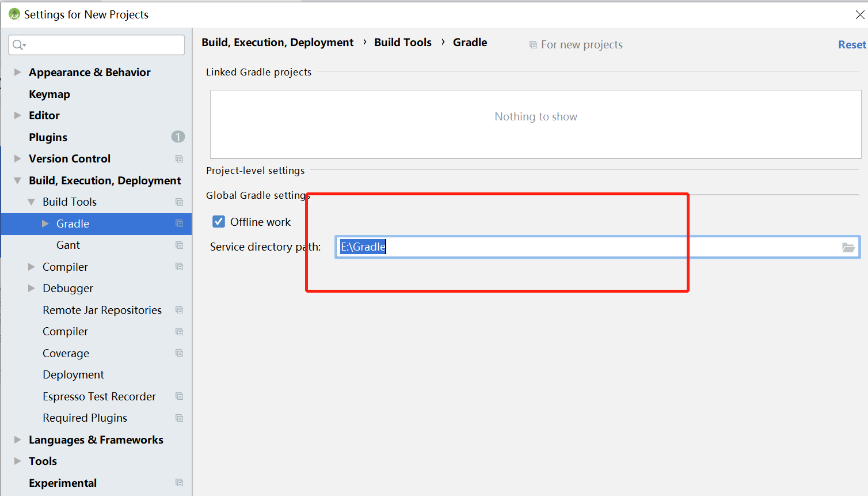This screenshot has width=868, height=496.
Task: Click the project-level icon beside the Gradle entry
Action: coord(179,224)
